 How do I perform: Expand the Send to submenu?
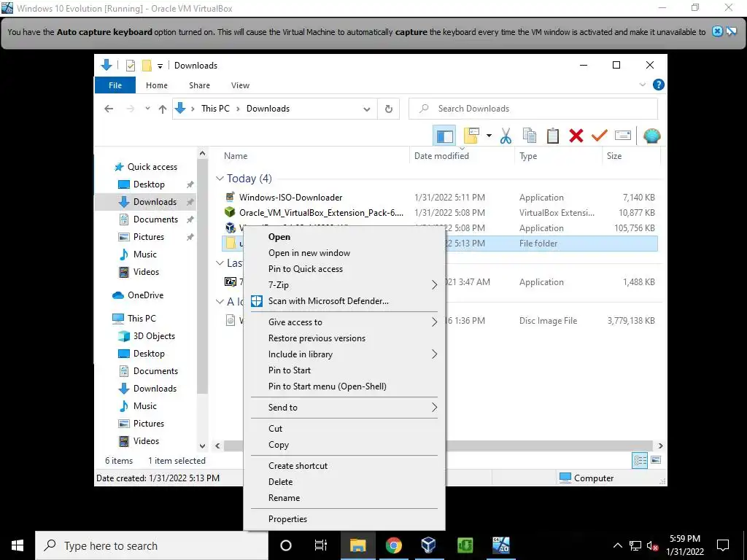coord(344,407)
